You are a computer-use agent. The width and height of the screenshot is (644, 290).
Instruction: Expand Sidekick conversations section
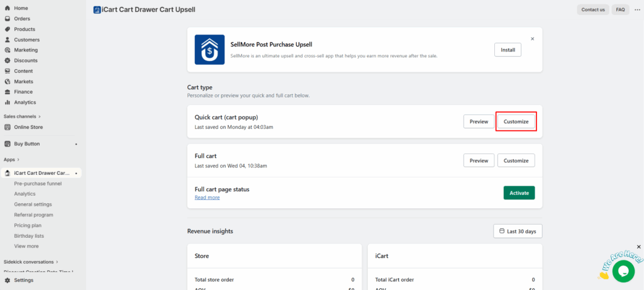[57, 262]
